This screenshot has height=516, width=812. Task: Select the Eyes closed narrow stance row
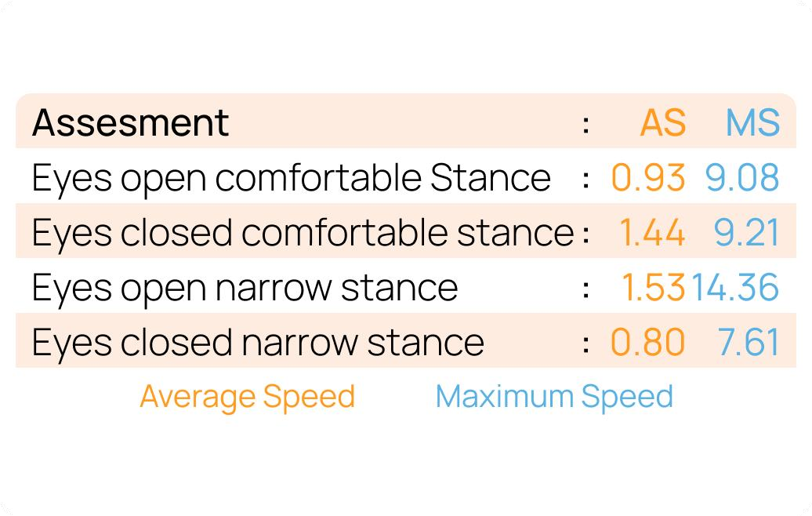pyautogui.click(x=258, y=343)
